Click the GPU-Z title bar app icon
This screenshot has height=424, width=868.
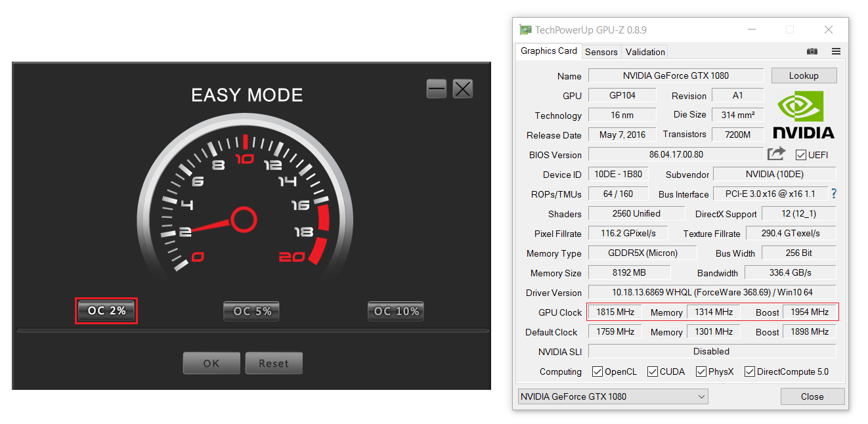(x=525, y=30)
